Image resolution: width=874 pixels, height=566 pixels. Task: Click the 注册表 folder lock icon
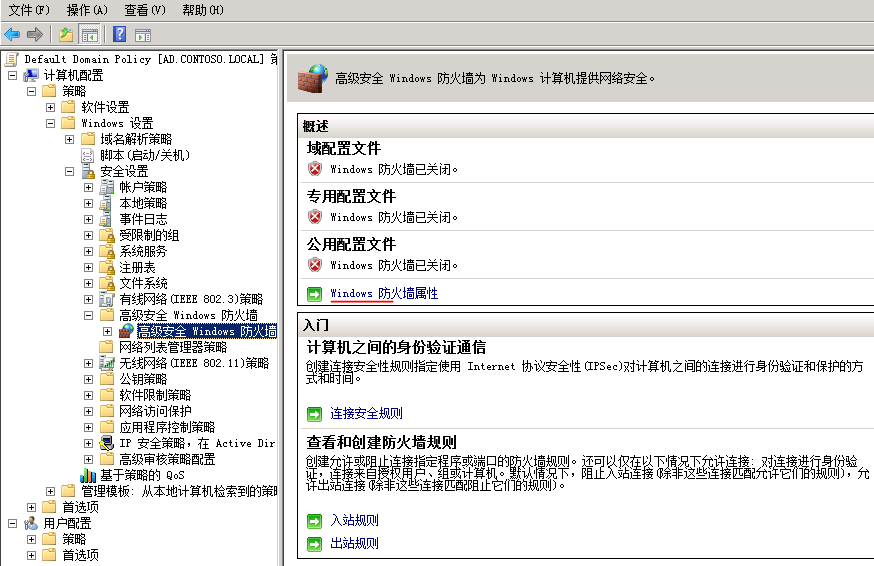click(x=106, y=268)
